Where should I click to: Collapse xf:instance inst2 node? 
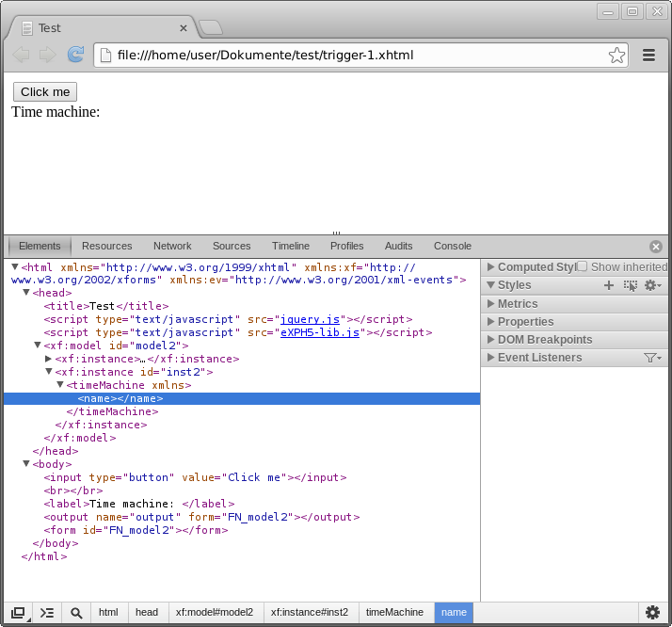tap(49, 372)
